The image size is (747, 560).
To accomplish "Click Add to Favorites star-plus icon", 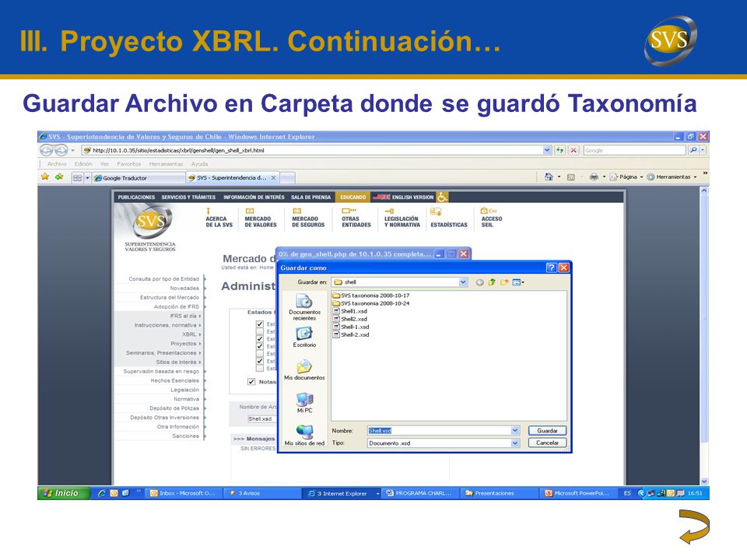I will pos(59,177).
